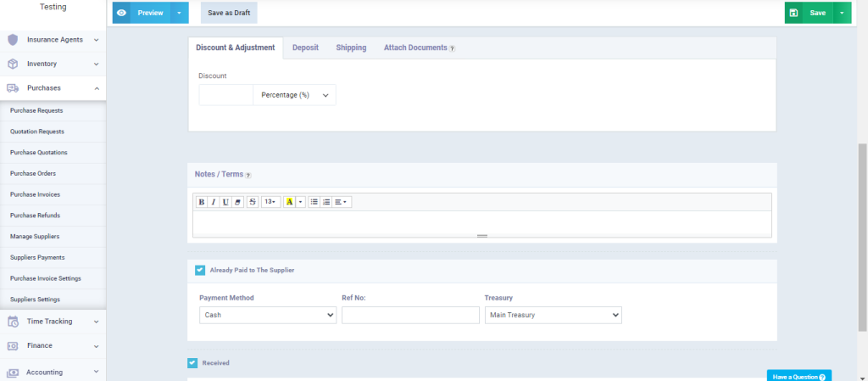868x381 pixels.
Task: Open the Save options dropdown arrow
Action: point(842,13)
